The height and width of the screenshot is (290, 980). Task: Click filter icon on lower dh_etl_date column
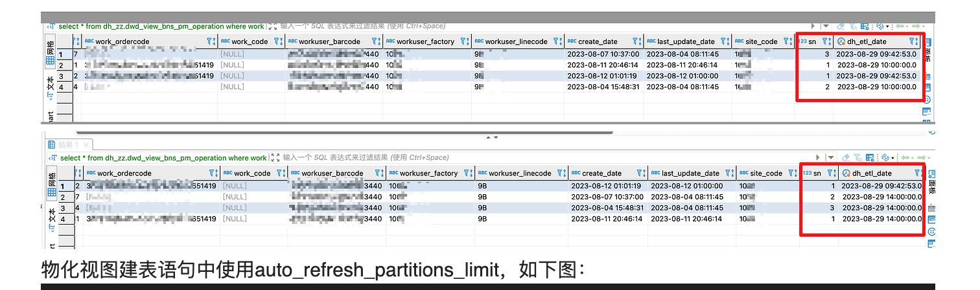[917, 173]
